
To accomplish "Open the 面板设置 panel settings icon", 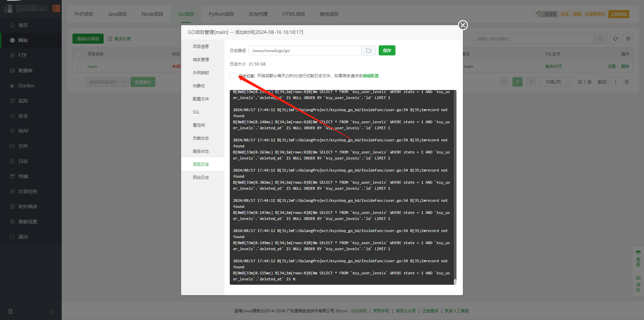I will [x=12, y=222].
